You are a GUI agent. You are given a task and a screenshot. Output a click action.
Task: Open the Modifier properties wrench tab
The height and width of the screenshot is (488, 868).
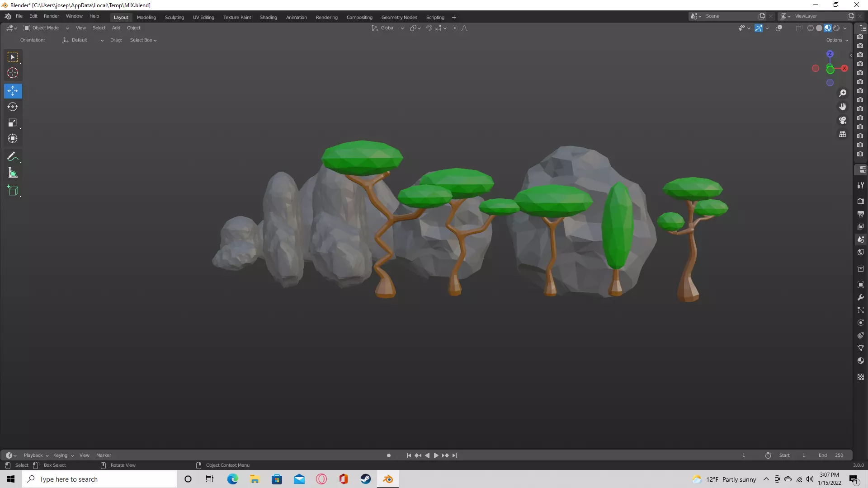861,297
